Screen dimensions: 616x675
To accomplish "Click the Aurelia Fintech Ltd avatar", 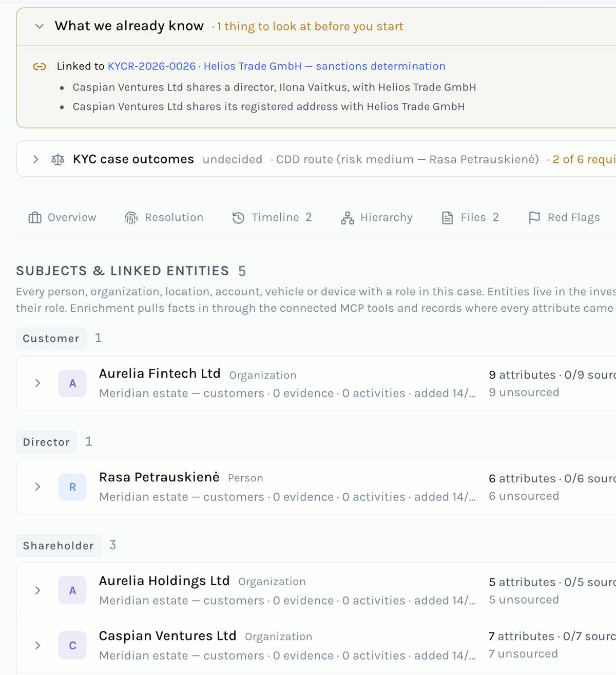I will pyautogui.click(x=72, y=383).
